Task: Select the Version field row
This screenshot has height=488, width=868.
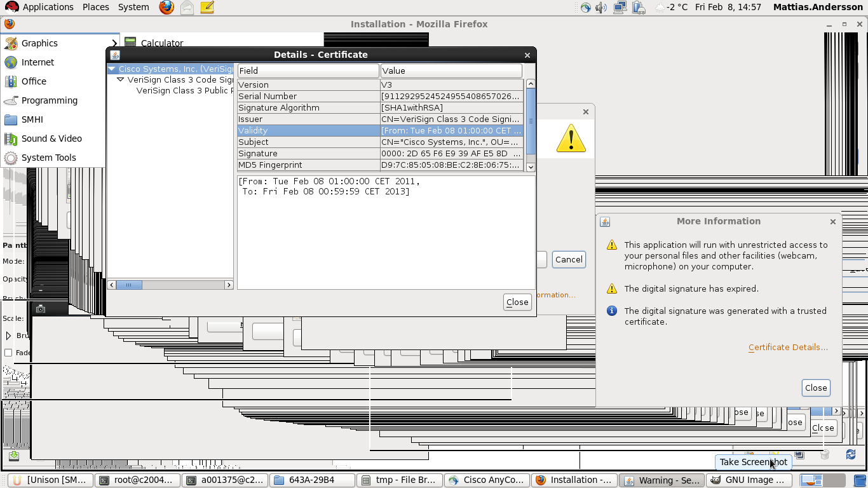Action: click(380, 85)
